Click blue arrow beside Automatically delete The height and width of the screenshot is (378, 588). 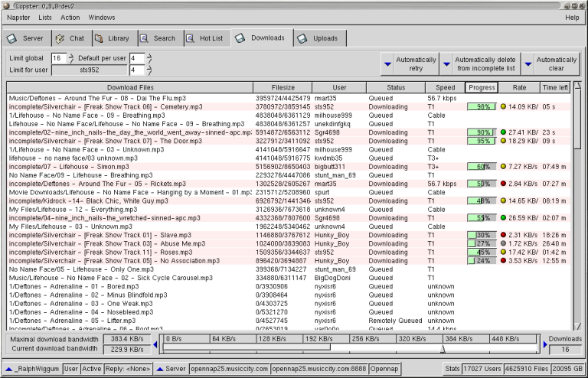click(x=446, y=64)
